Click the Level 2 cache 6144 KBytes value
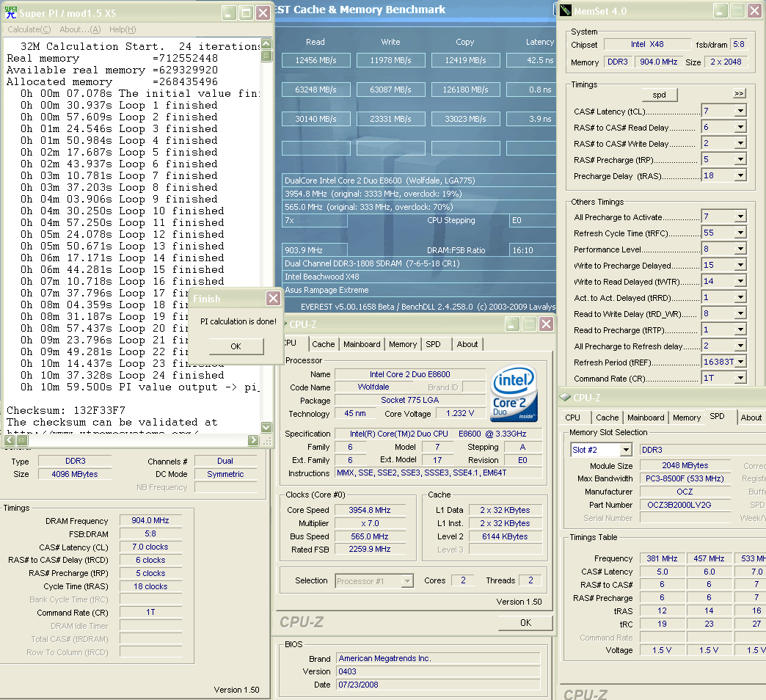 505,536
